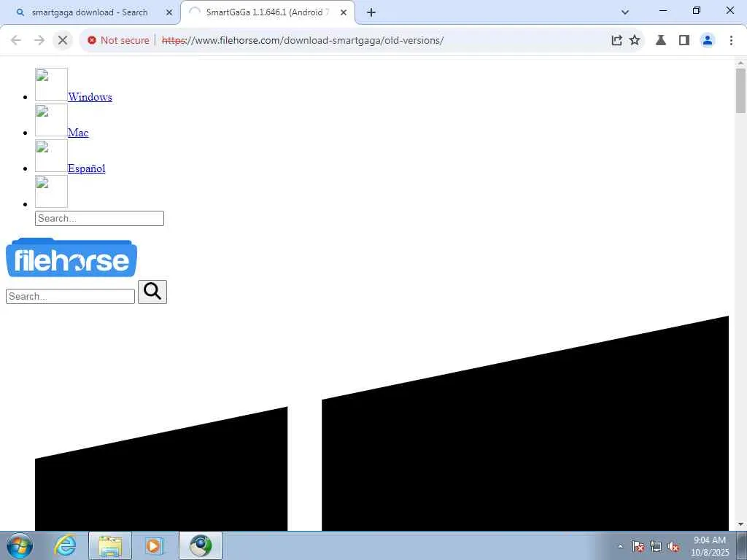Open the network tray icon
The image size is (747, 560).
(x=656, y=546)
